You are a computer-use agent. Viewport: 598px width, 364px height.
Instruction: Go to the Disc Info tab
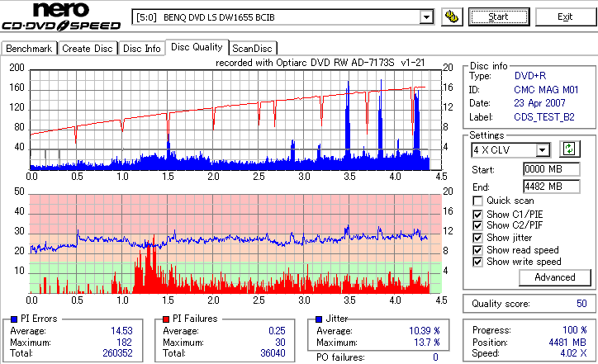point(142,49)
